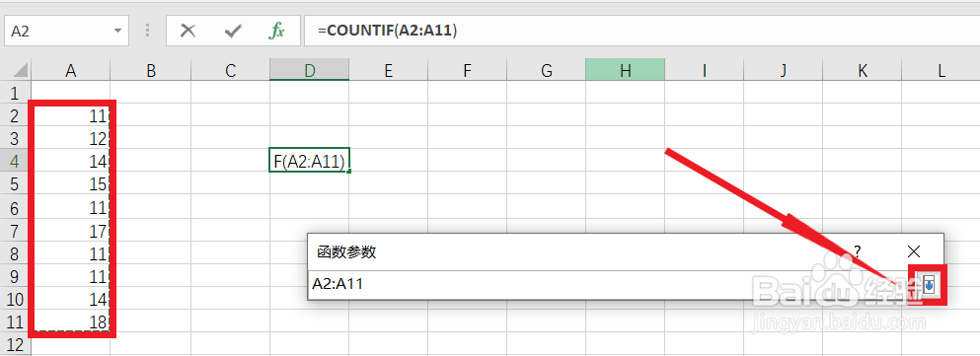
Task: Click cell A5 containing 15
Action: 71,184
